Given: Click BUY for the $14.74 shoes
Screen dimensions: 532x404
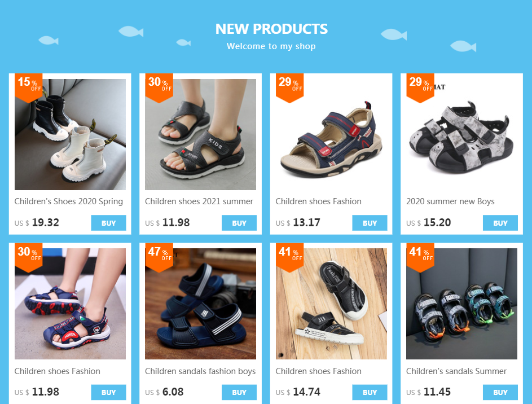Looking at the screenshot, I should pyautogui.click(x=370, y=392).
